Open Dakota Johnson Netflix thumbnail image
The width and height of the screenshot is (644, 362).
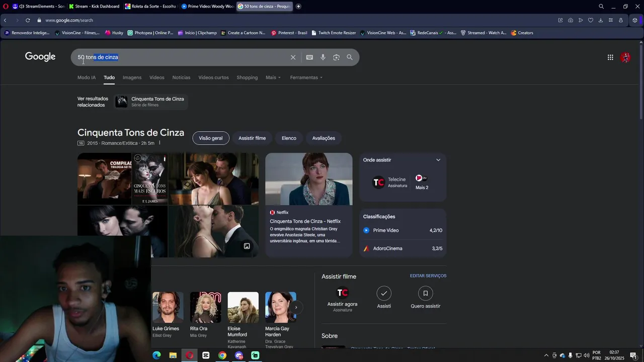click(309, 179)
